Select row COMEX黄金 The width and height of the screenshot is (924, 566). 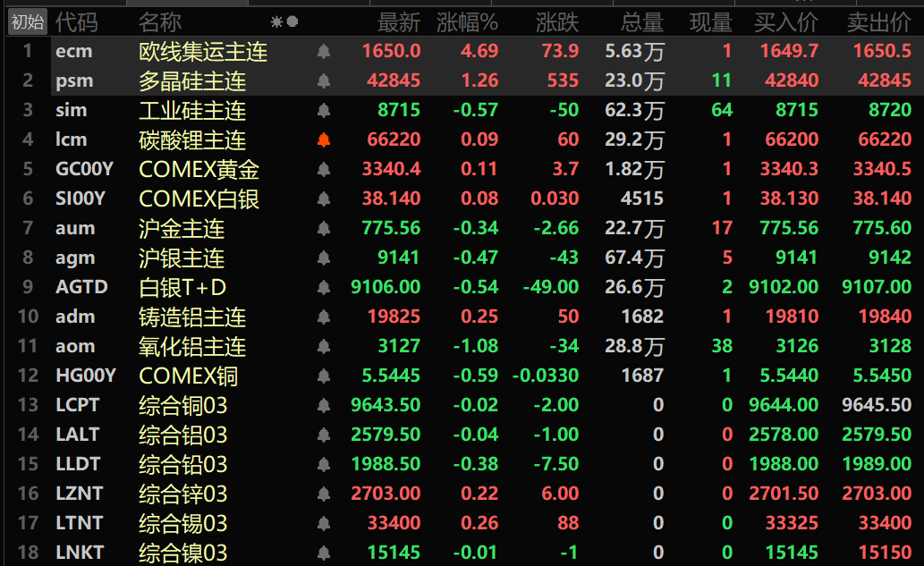[464, 169]
